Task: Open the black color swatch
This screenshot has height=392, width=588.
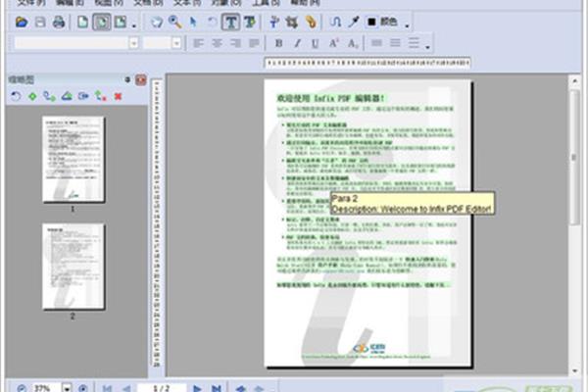Action: [371, 23]
